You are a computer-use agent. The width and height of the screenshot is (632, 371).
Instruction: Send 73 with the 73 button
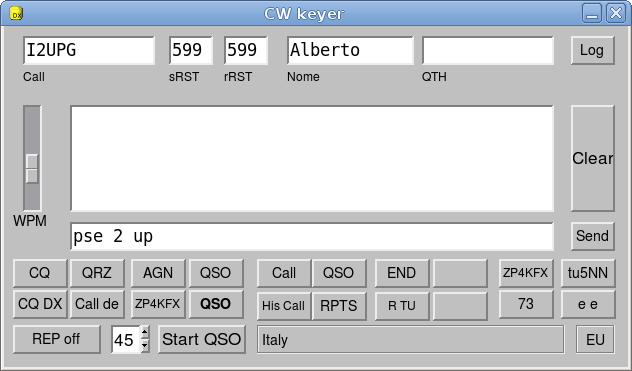pyautogui.click(x=526, y=304)
